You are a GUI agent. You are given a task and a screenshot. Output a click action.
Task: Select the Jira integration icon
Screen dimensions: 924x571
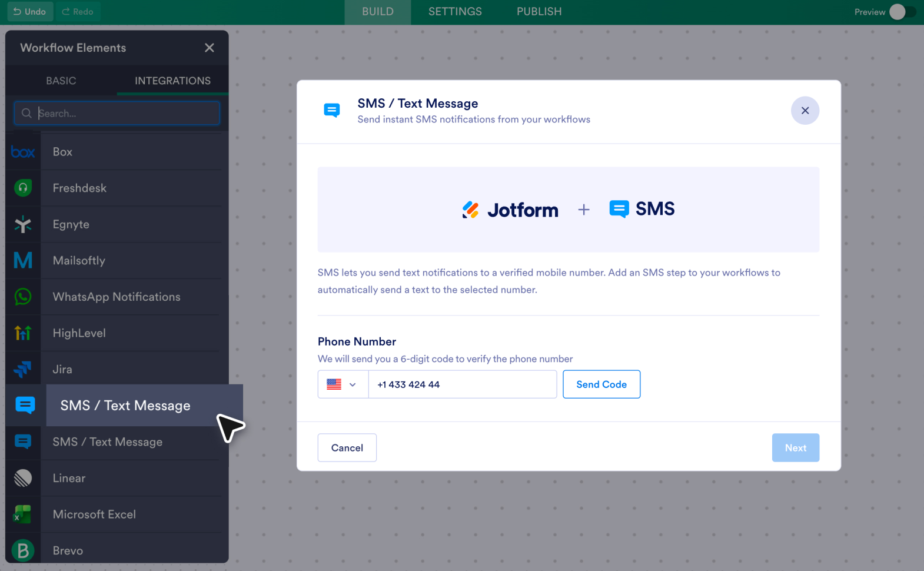click(23, 369)
